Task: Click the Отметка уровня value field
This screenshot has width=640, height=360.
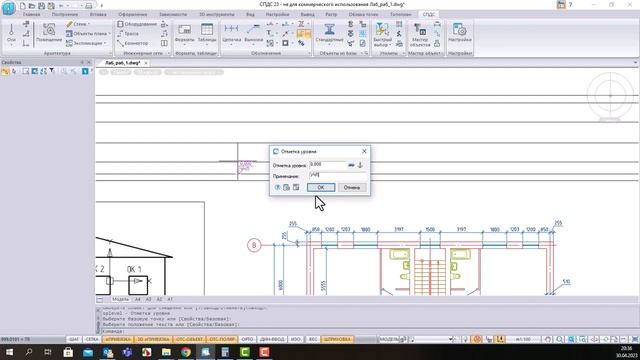Action: click(x=327, y=165)
